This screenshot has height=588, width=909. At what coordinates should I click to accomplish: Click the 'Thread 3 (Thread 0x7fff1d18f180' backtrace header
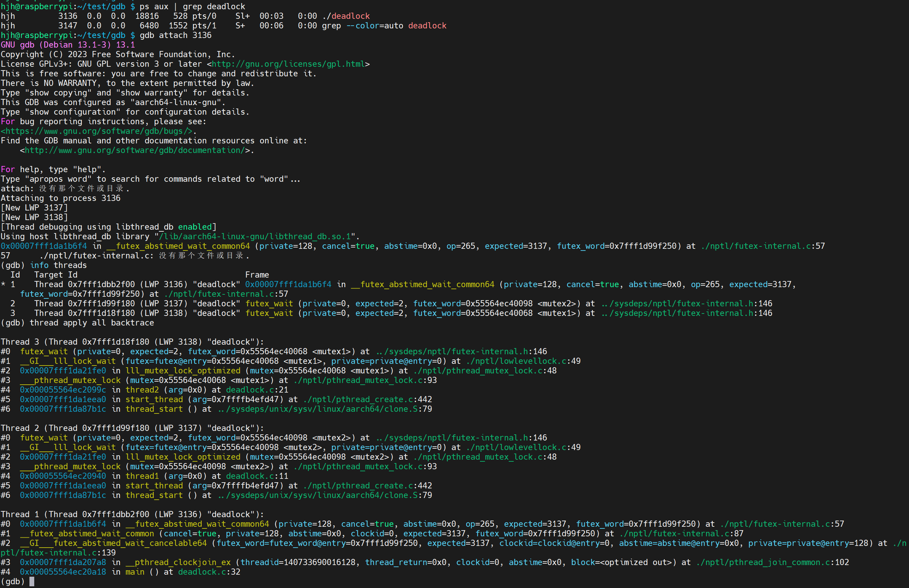pos(132,342)
